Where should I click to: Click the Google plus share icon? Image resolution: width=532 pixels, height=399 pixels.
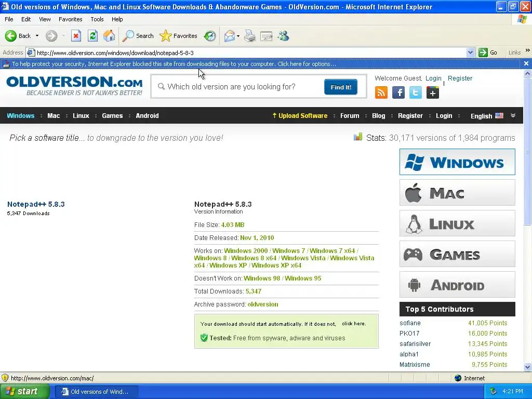[x=433, y=92]
